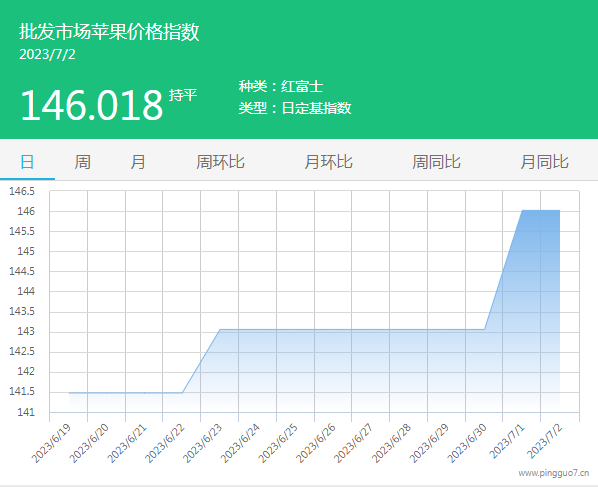598x487 pixels.
Task: Click the 持平 status label
Action: (183, 95)
